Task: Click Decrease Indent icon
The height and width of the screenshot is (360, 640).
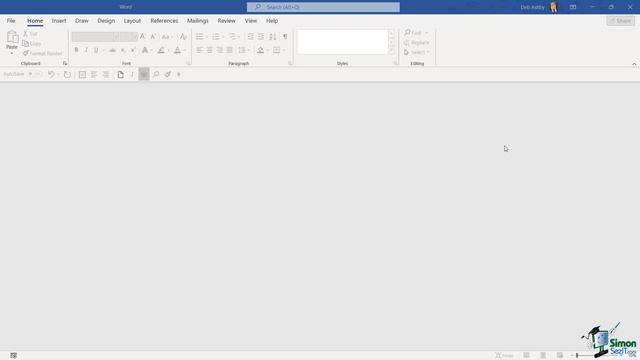Action: [x=251, y=37]
